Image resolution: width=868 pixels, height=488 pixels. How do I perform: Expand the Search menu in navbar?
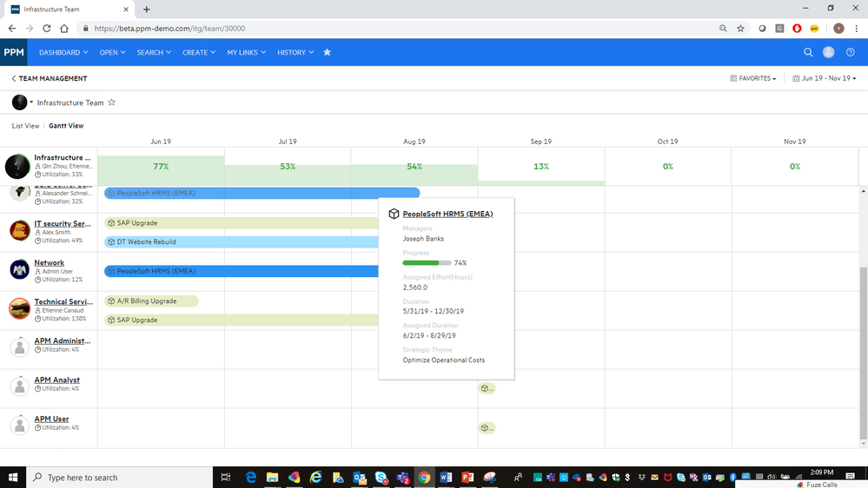(x=154, y=53)
